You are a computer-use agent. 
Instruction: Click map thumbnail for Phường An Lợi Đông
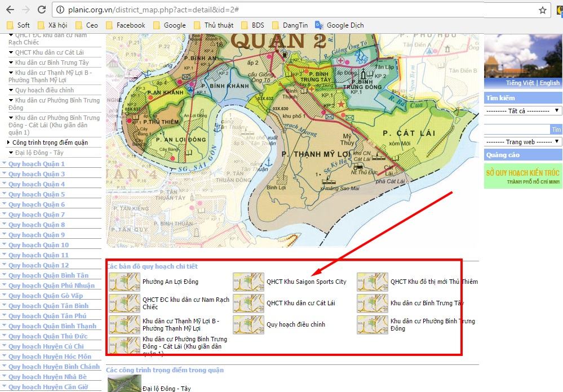tap(124, 282)
